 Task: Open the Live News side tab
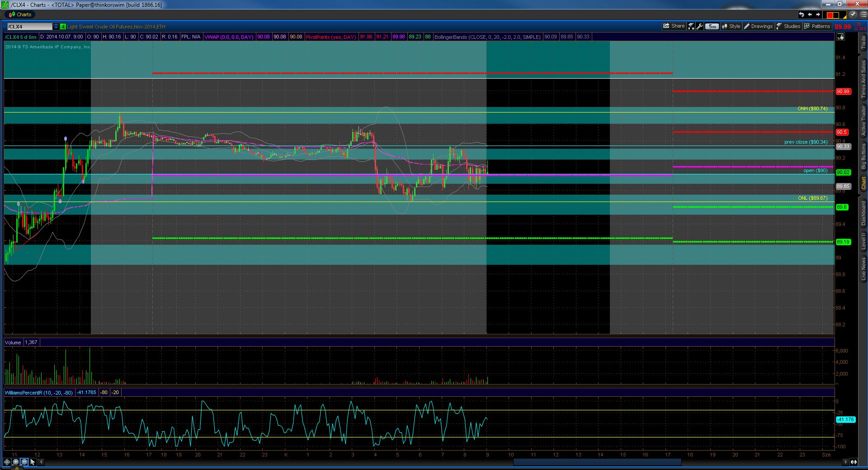863,269
